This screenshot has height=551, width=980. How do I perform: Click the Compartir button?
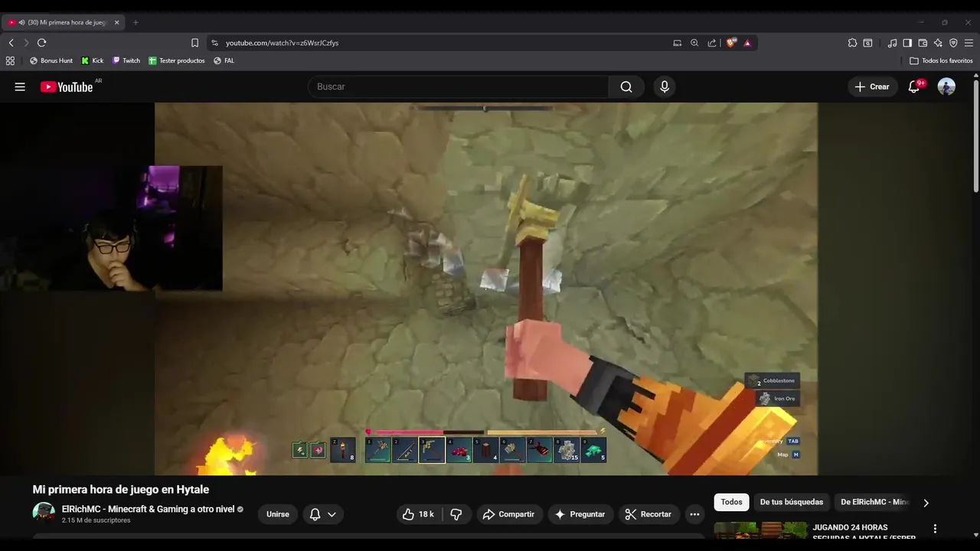509,514
